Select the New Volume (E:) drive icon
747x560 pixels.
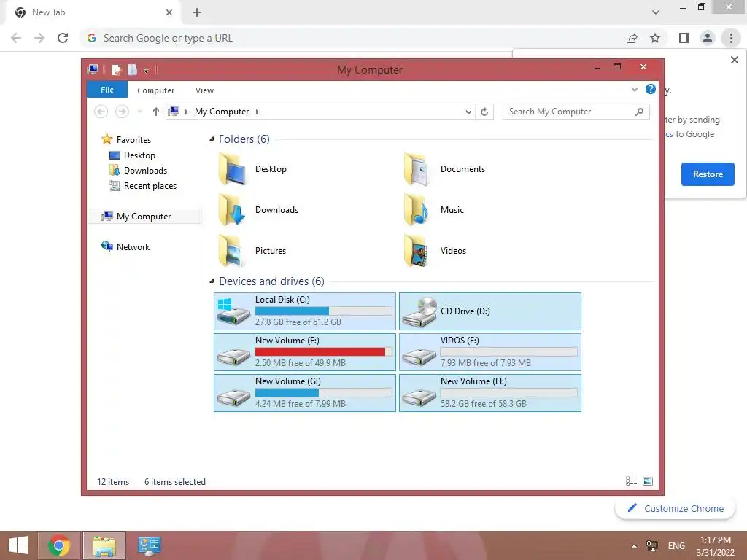pyautogui.click(x=233, y=357)
